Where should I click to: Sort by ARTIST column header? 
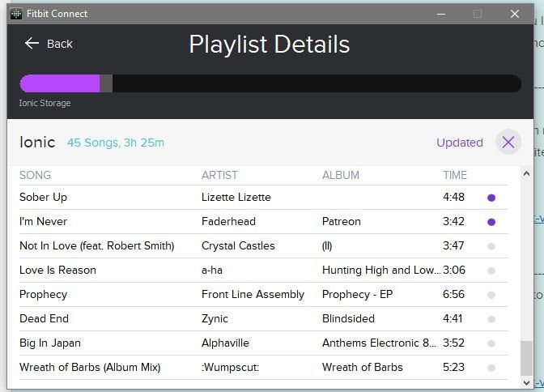[x=219, y=175]
